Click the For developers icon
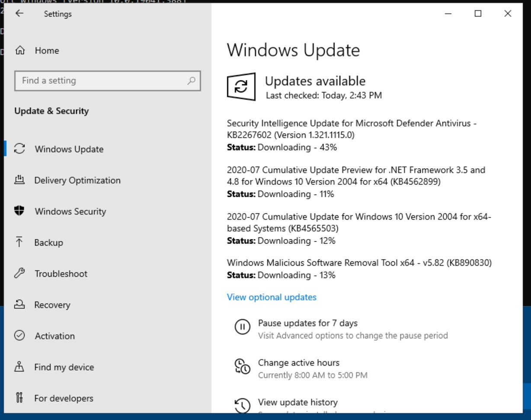 pos(19,398)
